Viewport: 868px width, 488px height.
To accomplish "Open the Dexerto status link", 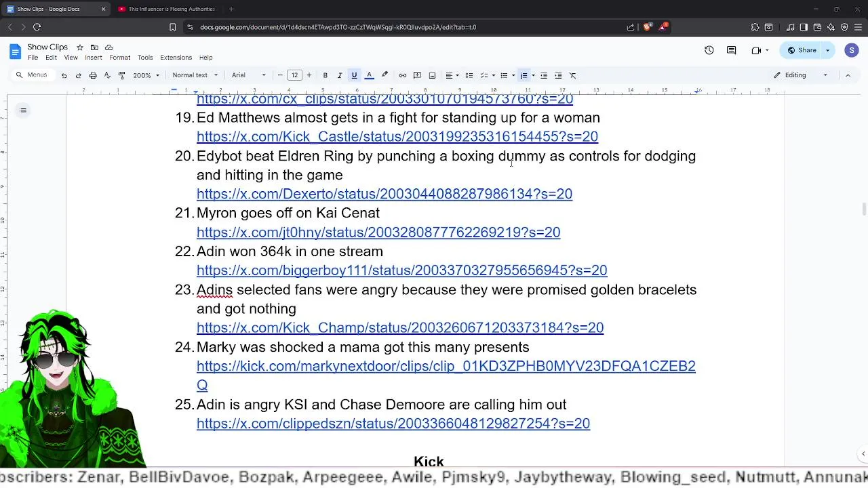I will click(x=384, y=194).
